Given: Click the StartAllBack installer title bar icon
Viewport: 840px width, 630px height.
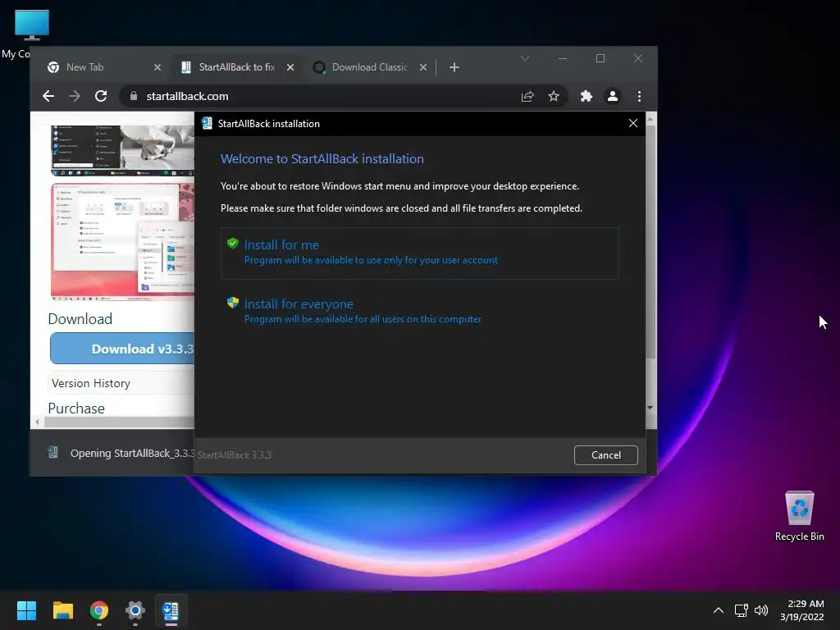Looking at the screenshot, I should coord(207,124).
